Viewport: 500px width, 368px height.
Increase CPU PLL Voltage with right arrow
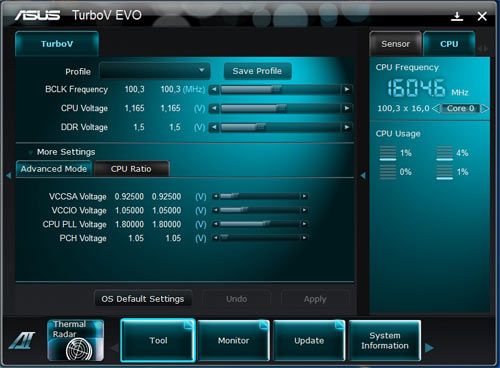pos(304,224)
